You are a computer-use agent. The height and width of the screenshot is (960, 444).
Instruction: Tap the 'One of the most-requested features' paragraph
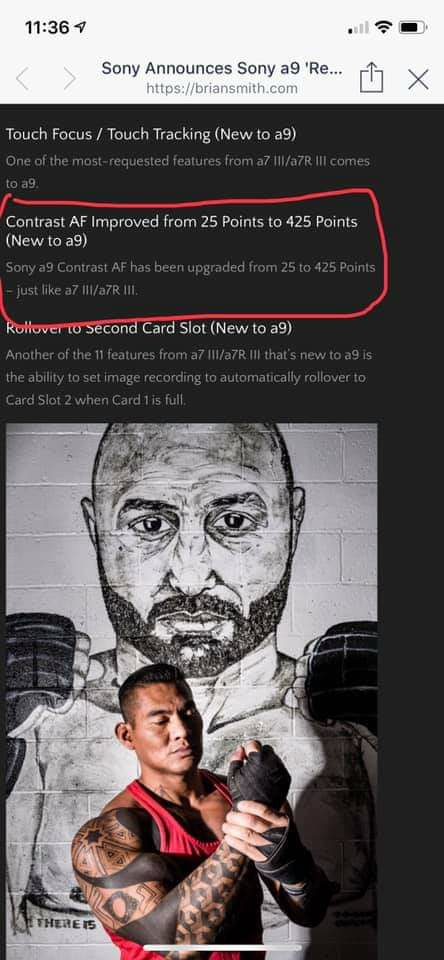click(x=188, y=172)
